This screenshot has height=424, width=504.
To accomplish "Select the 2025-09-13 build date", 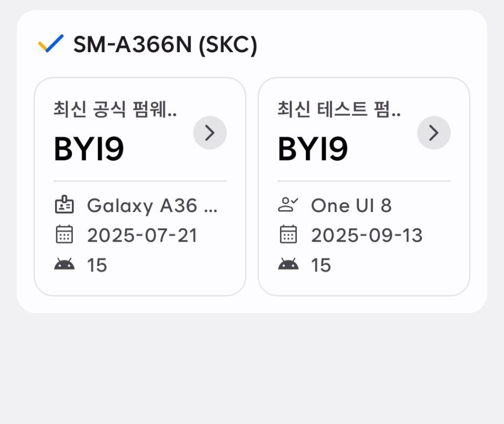I will [367, 236].
